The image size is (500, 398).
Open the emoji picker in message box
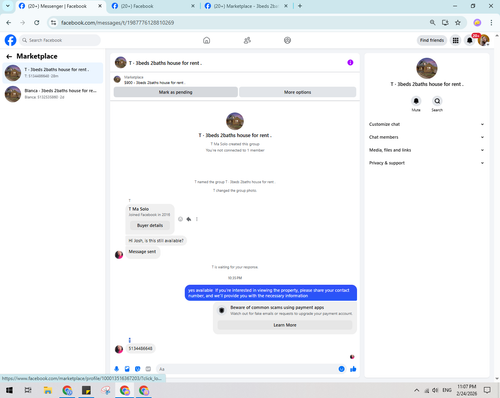[341, 369]
